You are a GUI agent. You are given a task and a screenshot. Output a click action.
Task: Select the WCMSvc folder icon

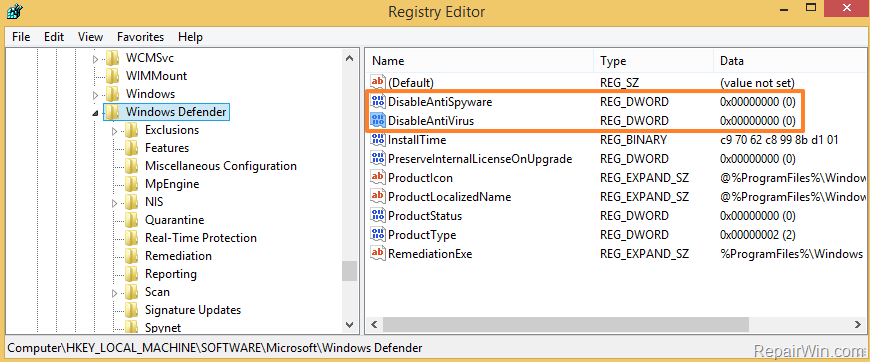click(x=112, y=58)
